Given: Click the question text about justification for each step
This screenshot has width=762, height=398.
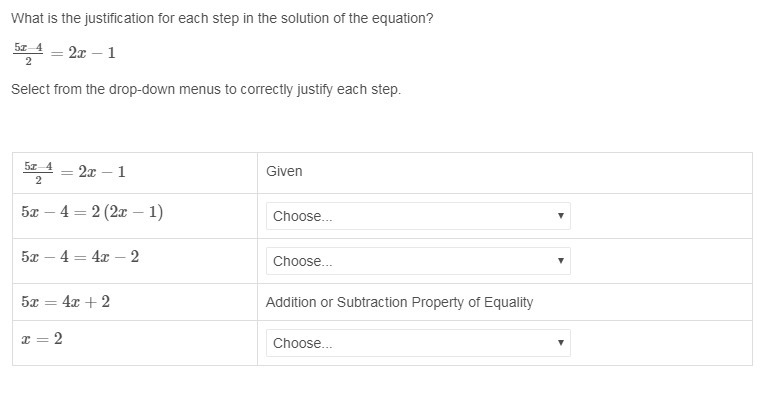Looking at the screenshot, I should coord(222,18).
